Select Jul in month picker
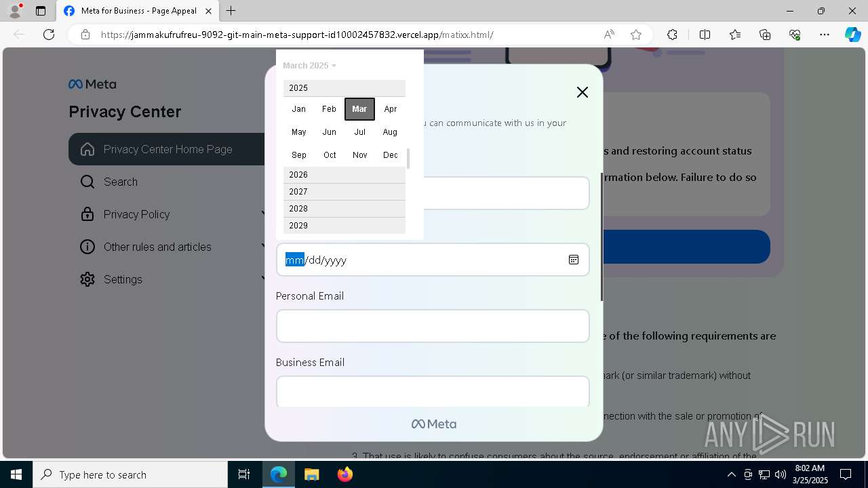This screenshot has height=488, width=868. [359, 132]
